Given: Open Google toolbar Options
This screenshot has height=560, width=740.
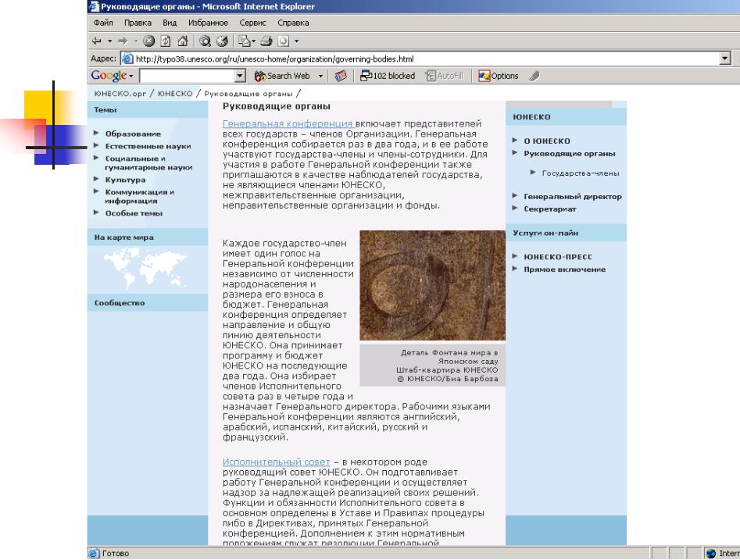Looking at the screenshot, I should pos(499,76).
